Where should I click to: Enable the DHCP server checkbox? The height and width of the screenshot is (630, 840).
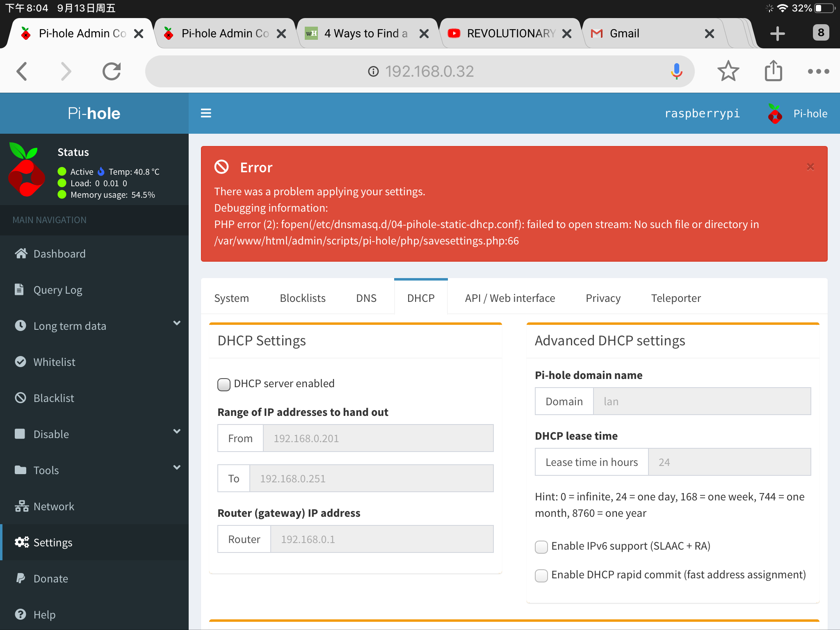224,384
